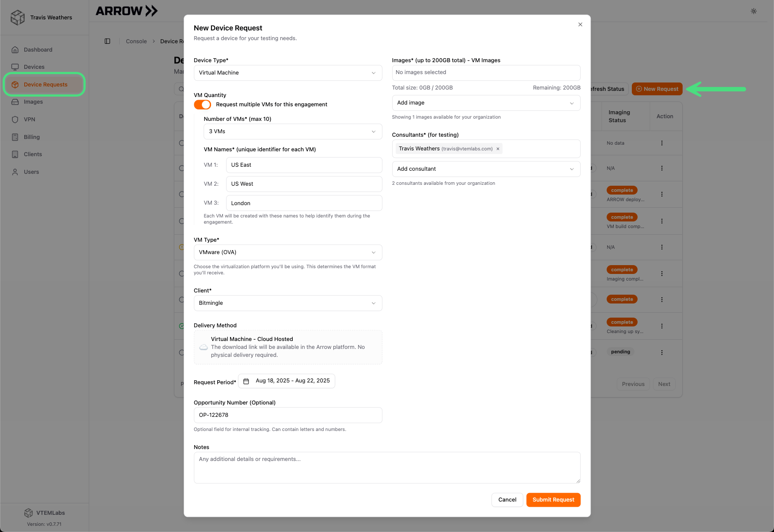Click the Images drive icon in sidebar
774x532 pixels.
pyautogui.click(x=15, y=102)
